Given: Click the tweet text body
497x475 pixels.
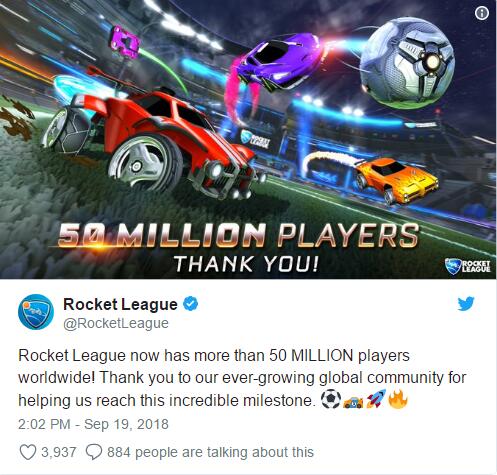Looking at the screenshot, I should (242, 378).
